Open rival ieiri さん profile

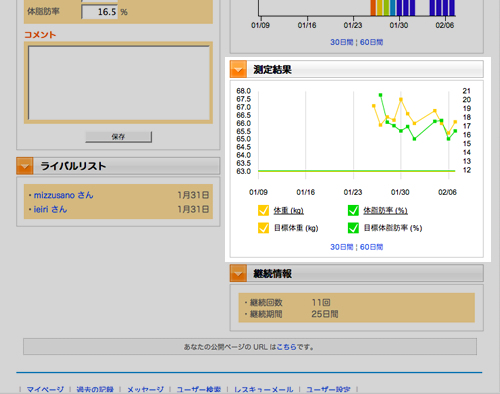coord(50,209)
